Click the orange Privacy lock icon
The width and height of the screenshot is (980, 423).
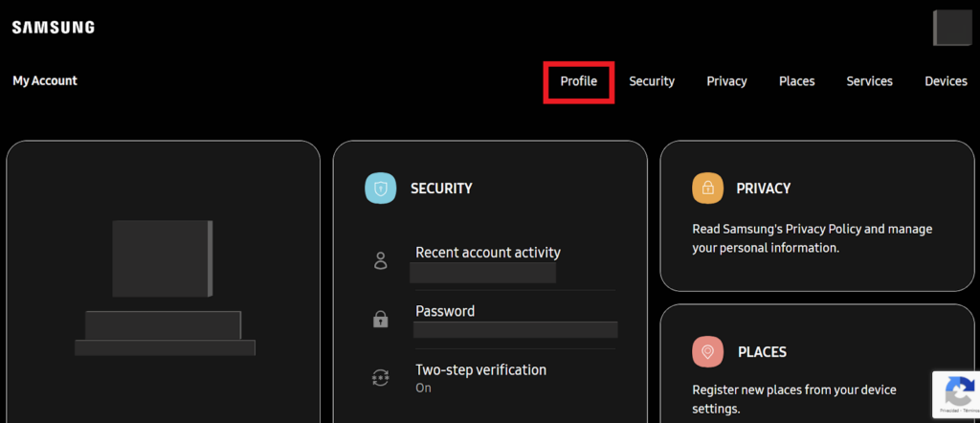[x=707, y=189]
